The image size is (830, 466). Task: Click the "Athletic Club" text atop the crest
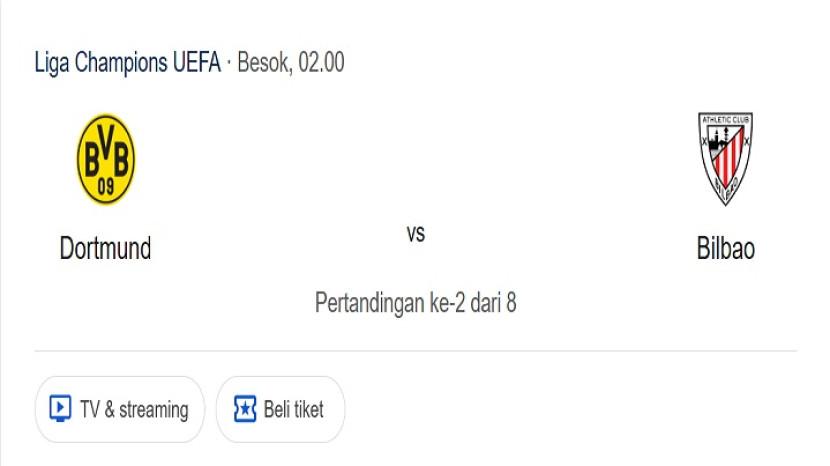click(x=725, y=121)
